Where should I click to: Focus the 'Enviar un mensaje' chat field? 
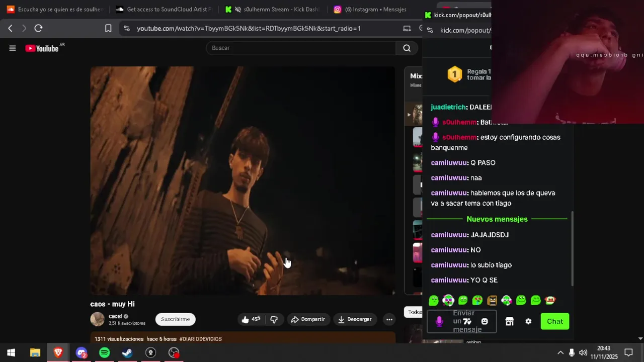click(x=462, y=321)
